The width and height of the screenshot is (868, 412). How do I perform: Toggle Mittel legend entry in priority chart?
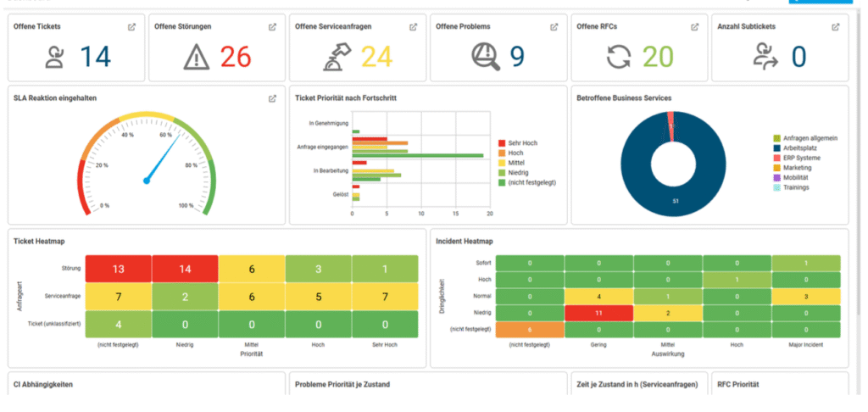(512, 163)
